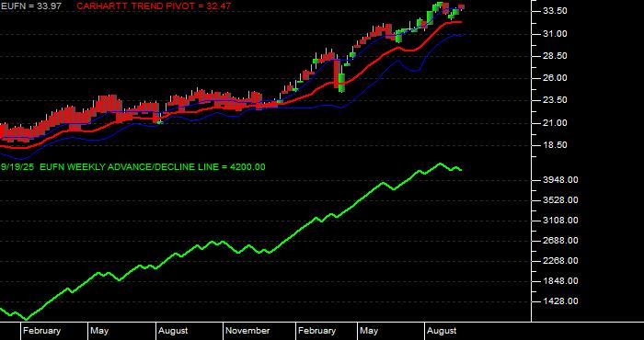This screenshot has height=340, width=644.
Task: Click the last August date label
Action: pos(442,331)
